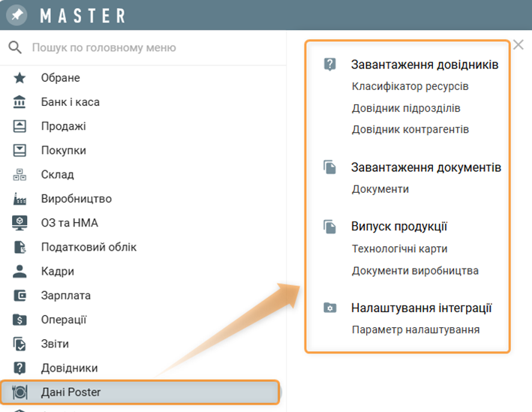Open Документи виробництва link
The height and width of the screenshot is (412, 532).
[x=415, y=270]
